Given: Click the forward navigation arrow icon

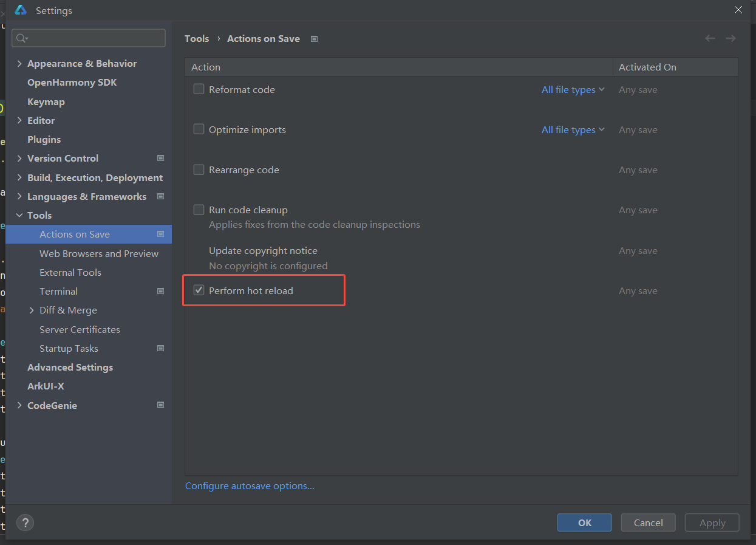Looking at the screenshot, I should pos(730,38).
